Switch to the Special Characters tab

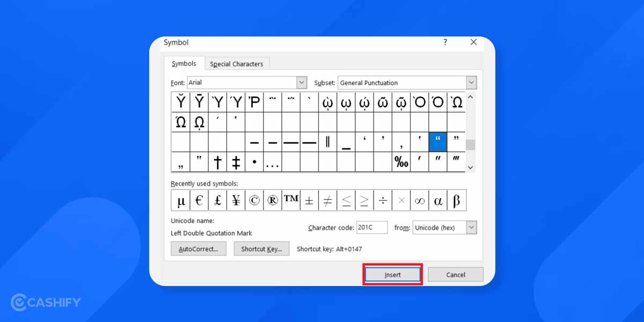237,63
